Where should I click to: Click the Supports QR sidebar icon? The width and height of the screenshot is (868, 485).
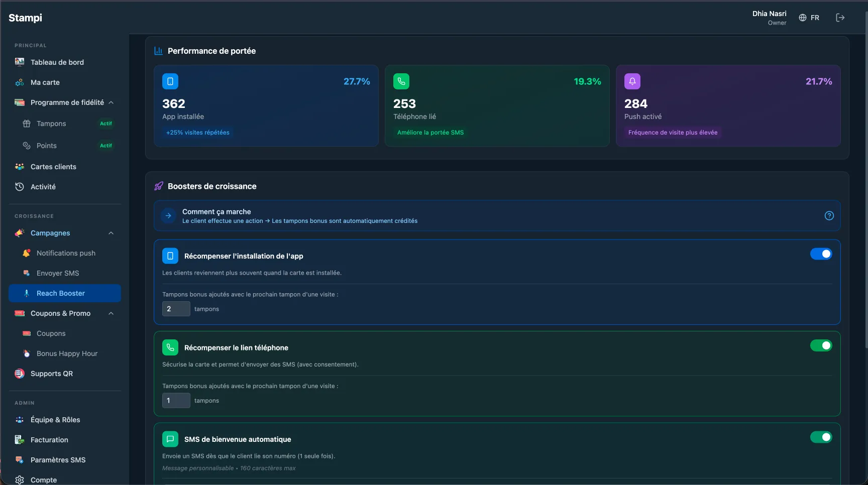tap(20, 374)
